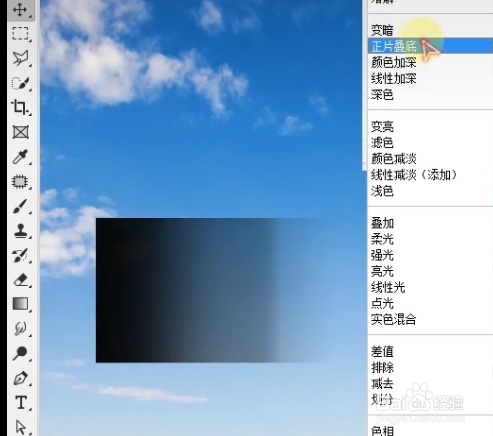Choose 深色 blend mode

[382, 95]
